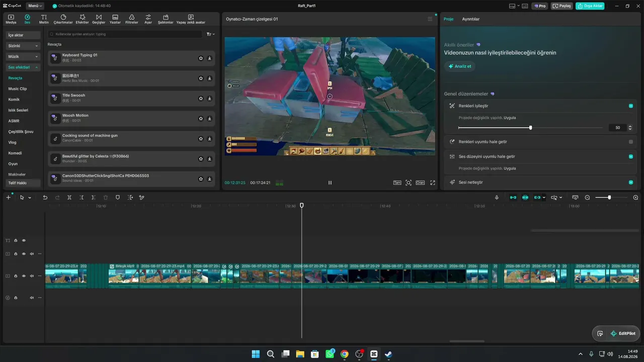The height and width of the screenshot is (362, 644).
Task: Open the Filtreler filters tab icon
Action: click(131, 19)
